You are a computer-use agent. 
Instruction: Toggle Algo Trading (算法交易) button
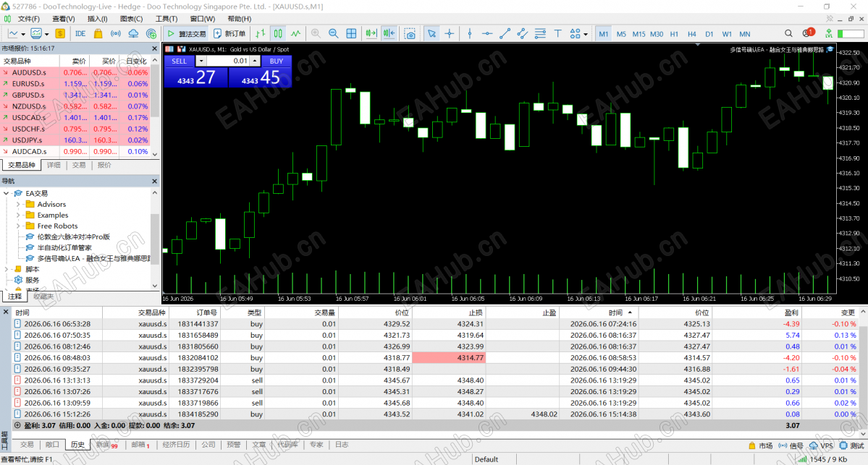(x=187, y=34)
